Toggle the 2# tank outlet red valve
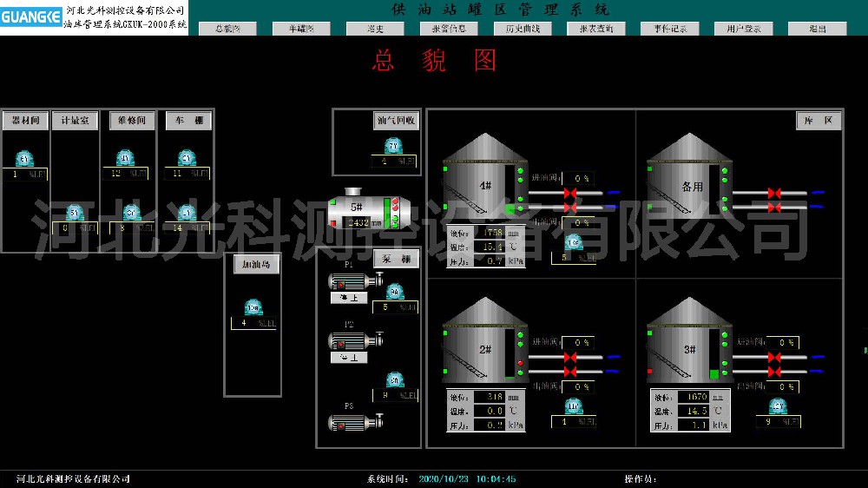Image resolution: width=868 pixels, height=488 pixels. pos(570,372)
